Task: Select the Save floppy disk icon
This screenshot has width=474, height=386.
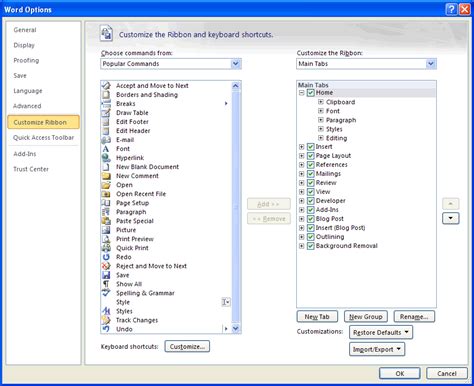Action: click(106, 275)
